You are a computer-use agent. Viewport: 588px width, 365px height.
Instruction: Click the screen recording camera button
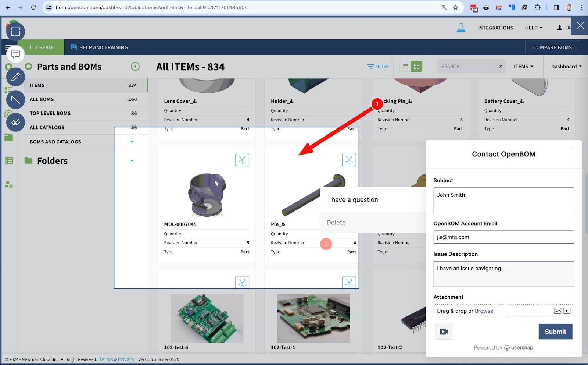pyautogui.click(x=444, y=332)
